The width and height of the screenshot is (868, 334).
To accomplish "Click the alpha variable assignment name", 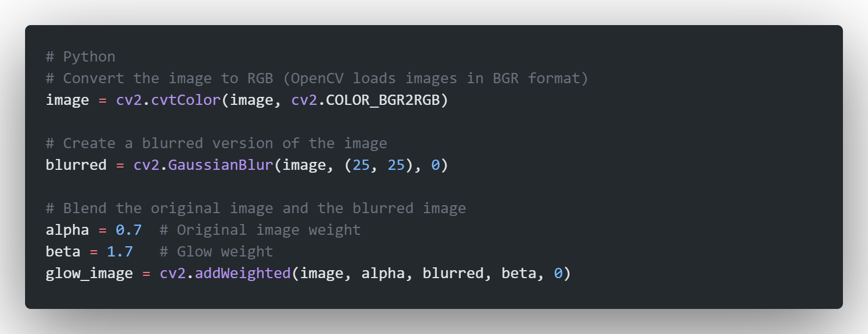I will point(67,230).
